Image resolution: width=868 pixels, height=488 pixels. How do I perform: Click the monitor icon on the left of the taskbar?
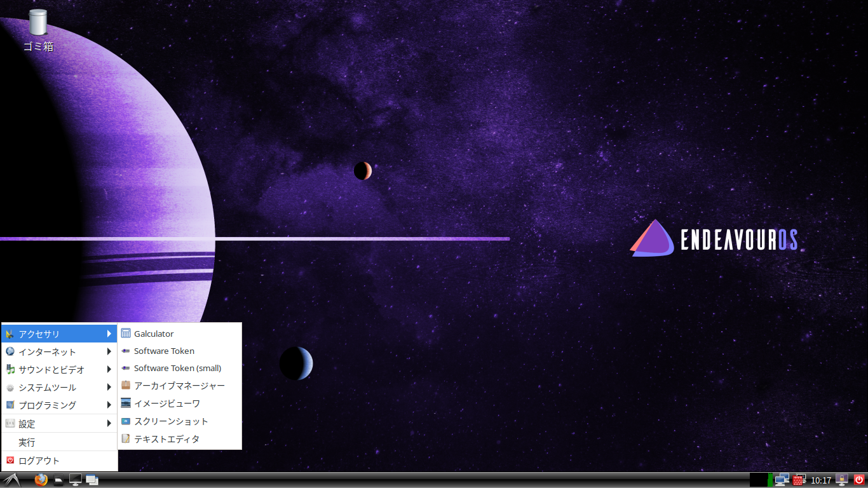coord(76,480)
